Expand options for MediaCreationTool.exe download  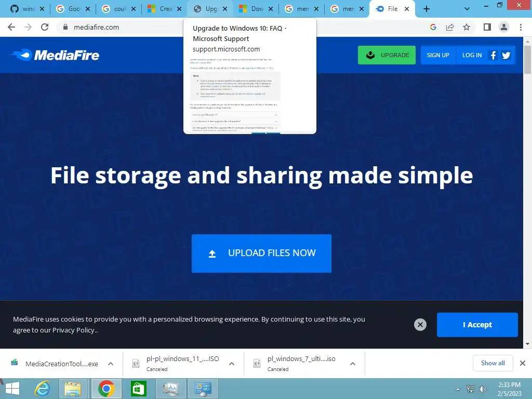111,364
